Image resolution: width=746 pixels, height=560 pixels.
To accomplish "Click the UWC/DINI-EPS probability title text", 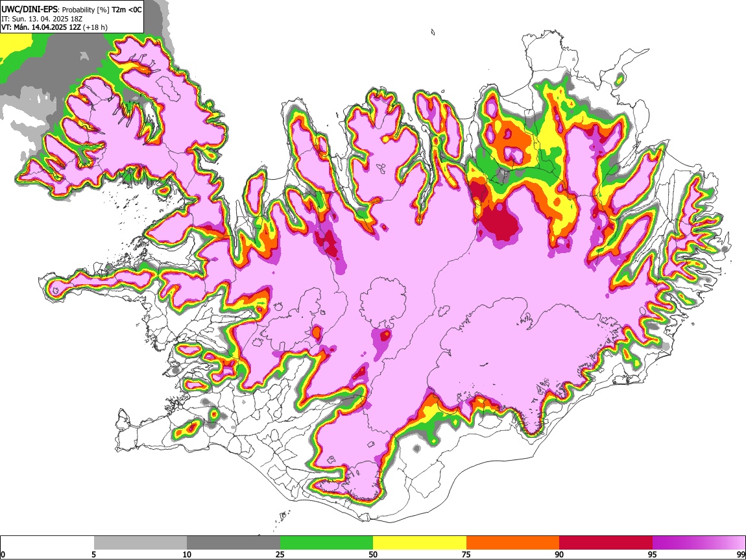I will click(x=71, y=10).
